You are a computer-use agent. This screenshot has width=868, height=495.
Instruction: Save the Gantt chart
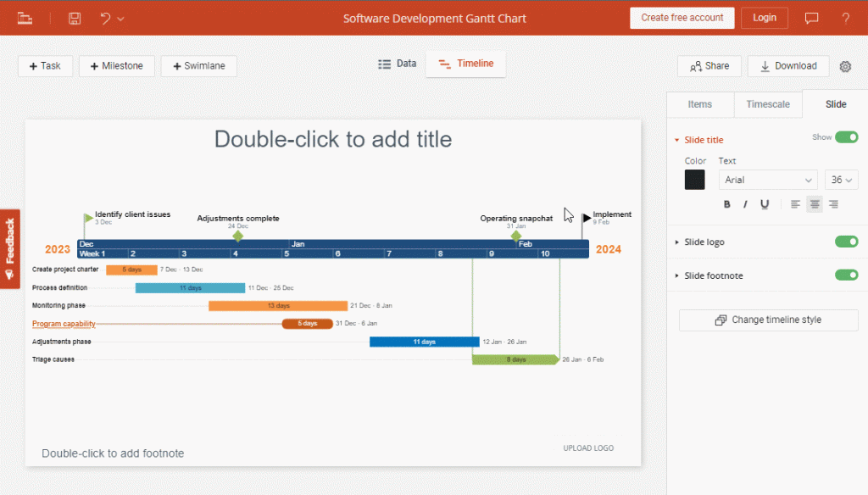[74, 18]
